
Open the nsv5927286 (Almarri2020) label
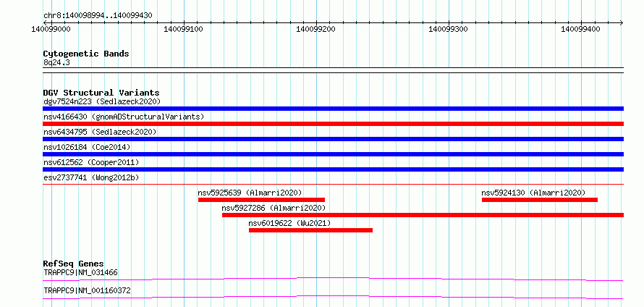[x=274, y=208]
